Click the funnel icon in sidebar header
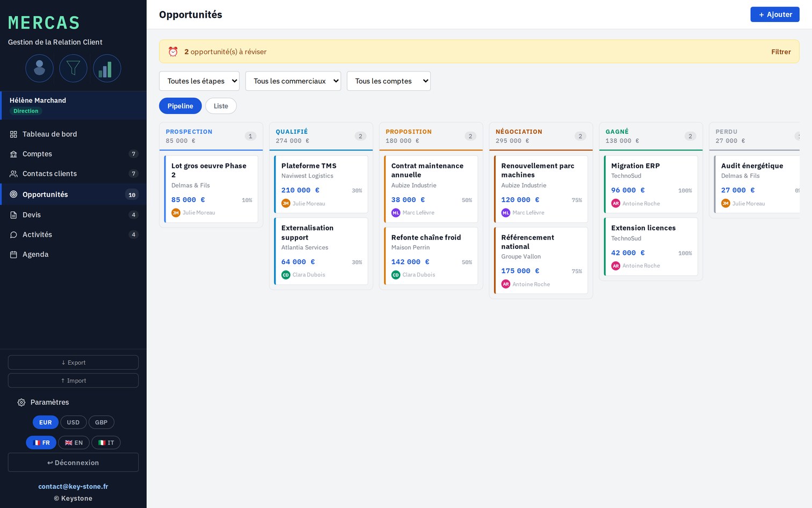Screen dimensions: 812x508 73,68
